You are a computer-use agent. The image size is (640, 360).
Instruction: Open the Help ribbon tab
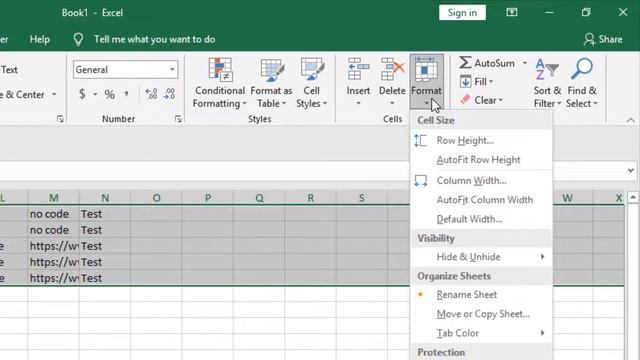click(x=40, y=40)
